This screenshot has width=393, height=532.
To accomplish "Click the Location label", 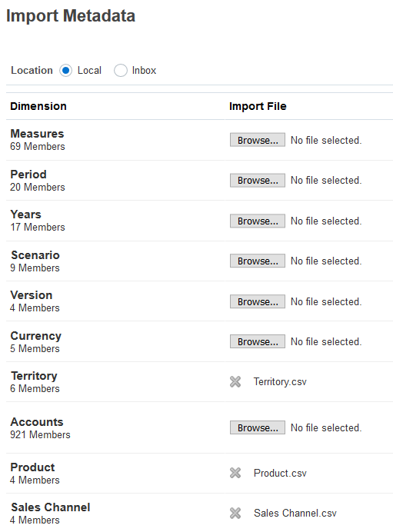I will point(32,70).
